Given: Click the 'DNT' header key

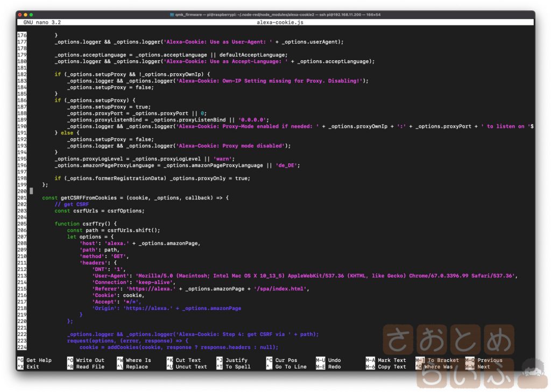Looking at the screenshot, I should coord(100,269).
